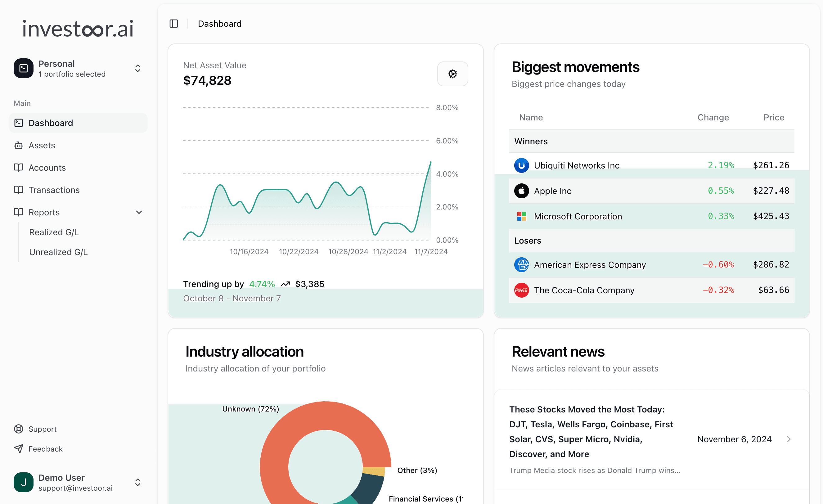Screen dimensions: 823x504
Task: Collapse the Reports section chevron
Action: (139, 212)
